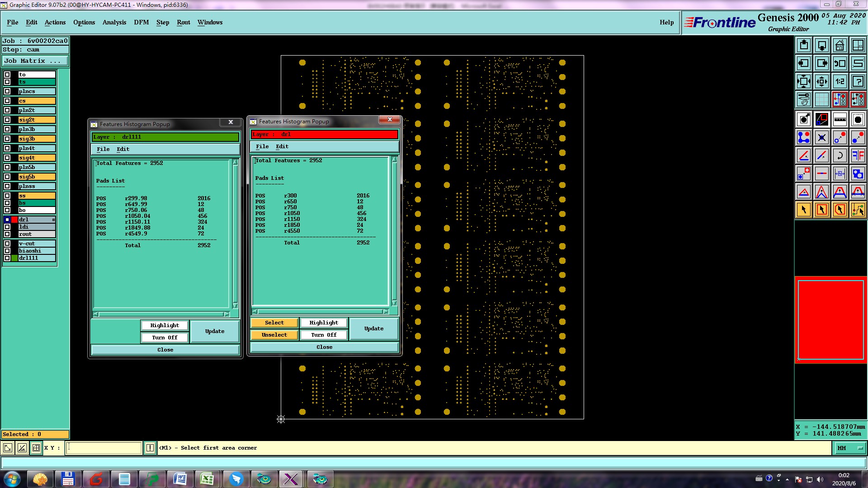Click the question mark help icon

pyautogui.click(x=858, y=81)
